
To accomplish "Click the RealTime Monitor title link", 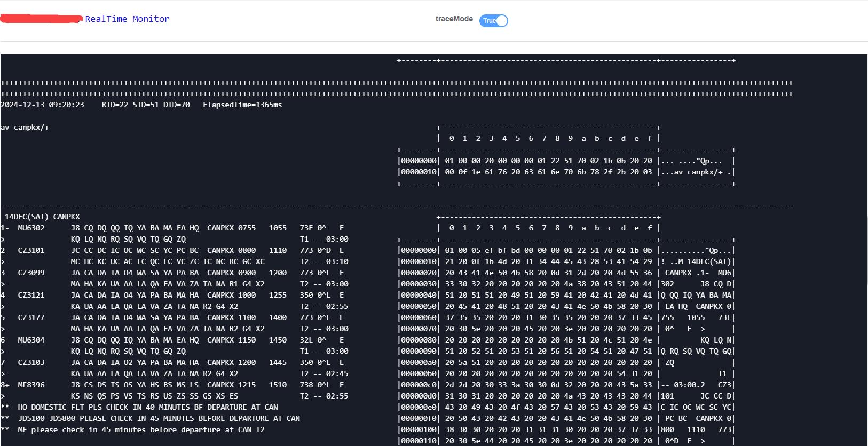I will [127, 19].
